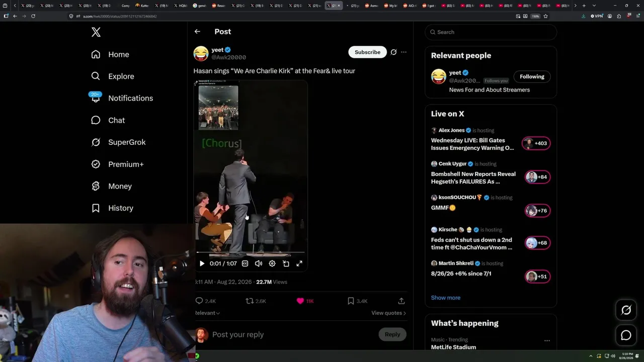Click yeet's avatar on the post
The width and height of the screenshot is (644, 362).
(x=201, y=53)
